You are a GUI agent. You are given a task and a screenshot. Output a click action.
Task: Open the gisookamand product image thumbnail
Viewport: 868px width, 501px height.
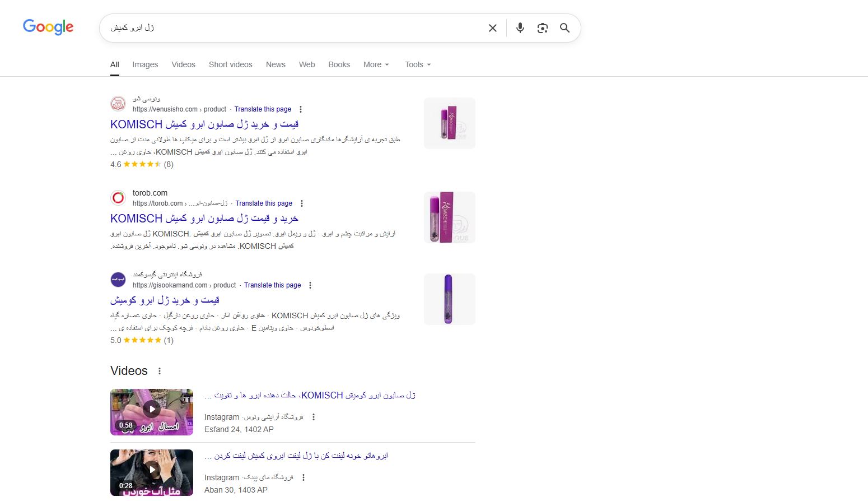click(x=450, y=299)
